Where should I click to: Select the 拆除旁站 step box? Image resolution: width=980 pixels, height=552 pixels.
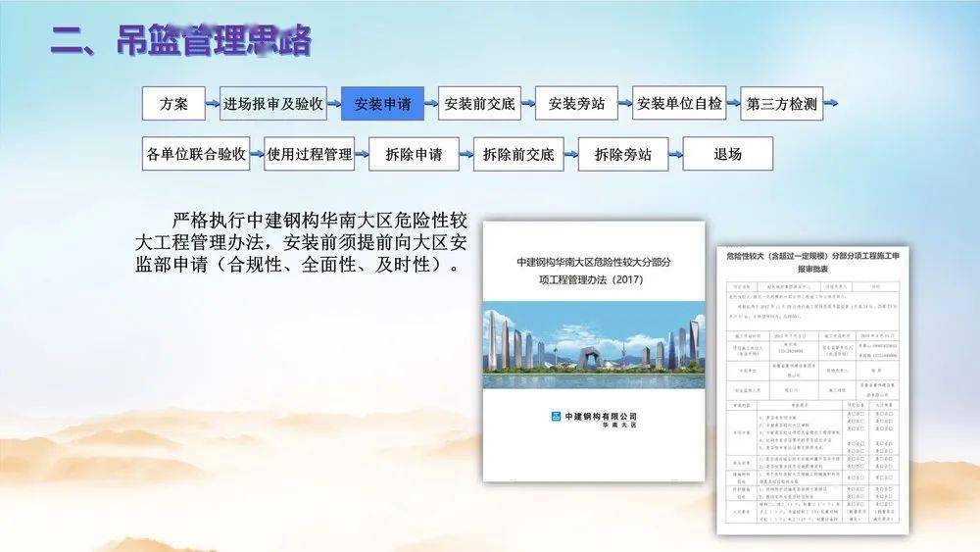[623, 154]
